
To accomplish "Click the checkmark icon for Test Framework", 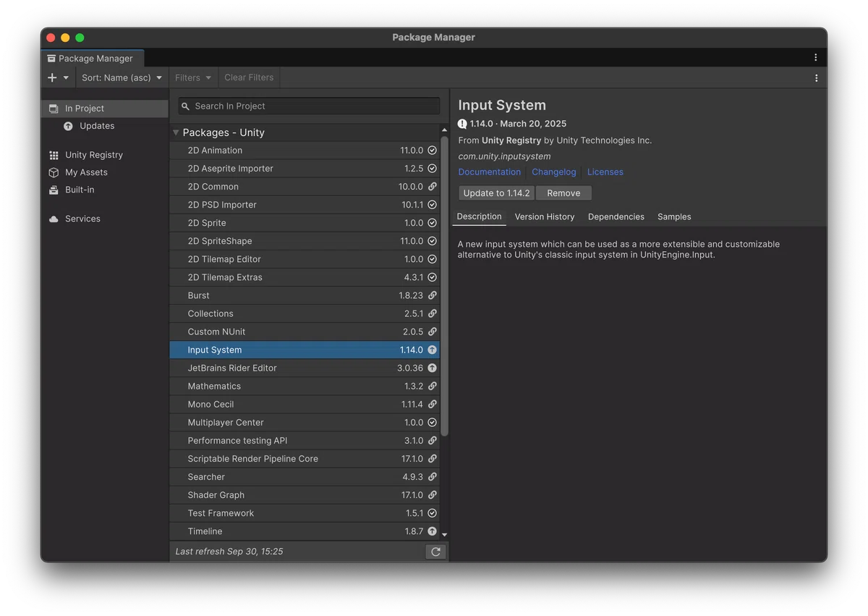I will point(432,513).
